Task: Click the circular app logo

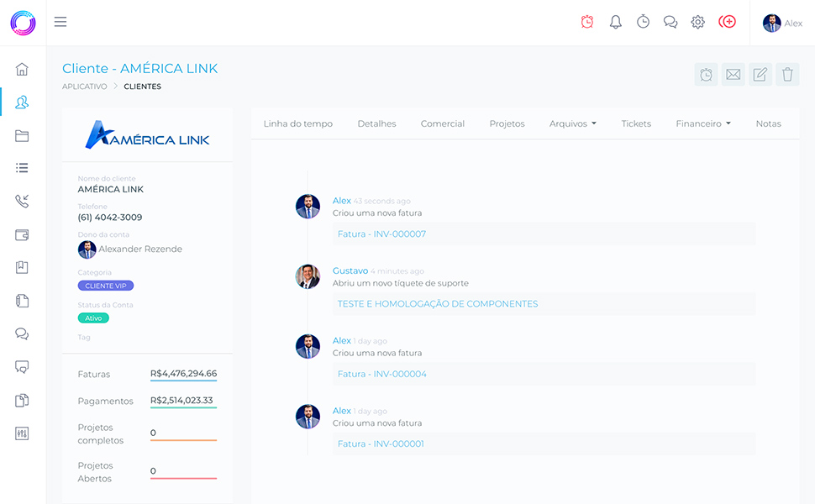Action: [x=23, y=23]
